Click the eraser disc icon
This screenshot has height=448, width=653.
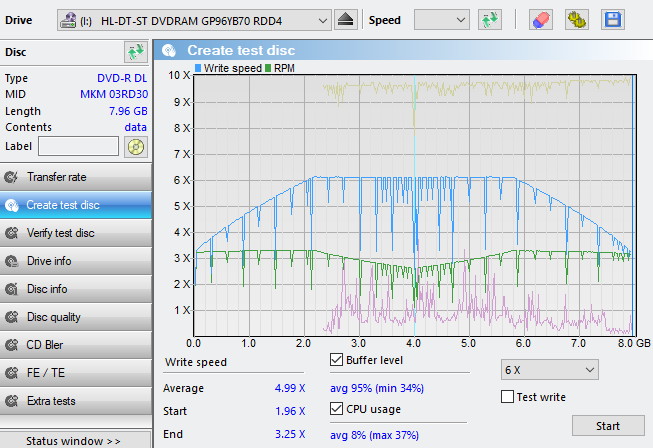(x=540, y=20)
